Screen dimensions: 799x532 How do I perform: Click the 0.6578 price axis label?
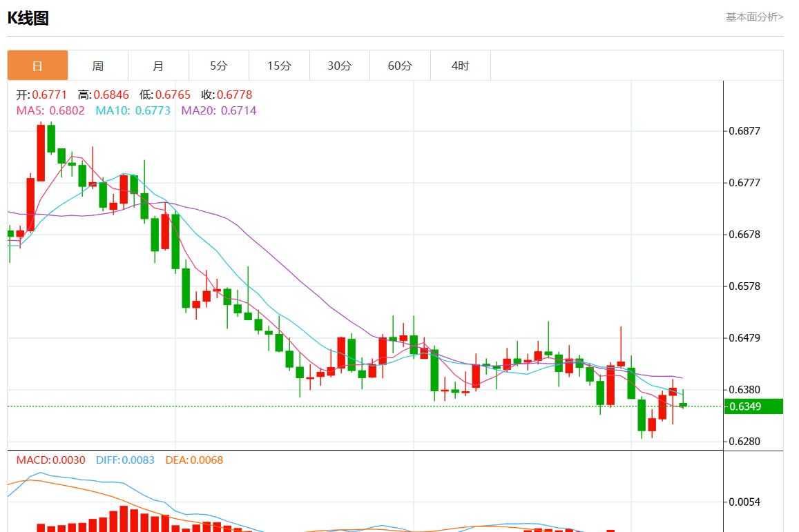tap(744, 286)
